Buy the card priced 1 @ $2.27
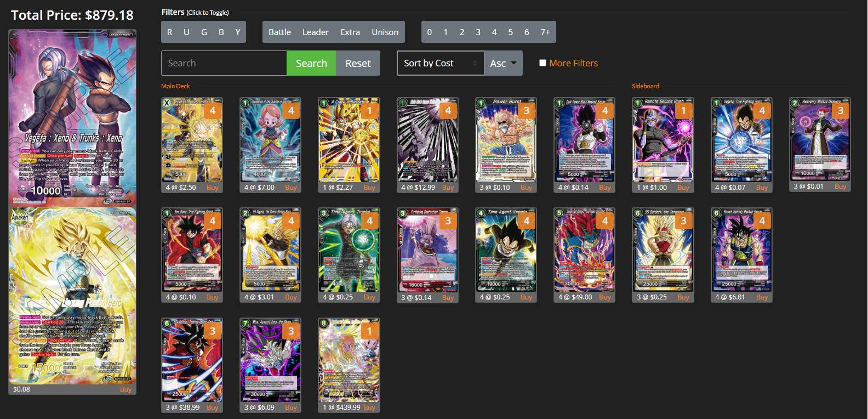Screen dimensions: 868x419 (x=369, y=188)
